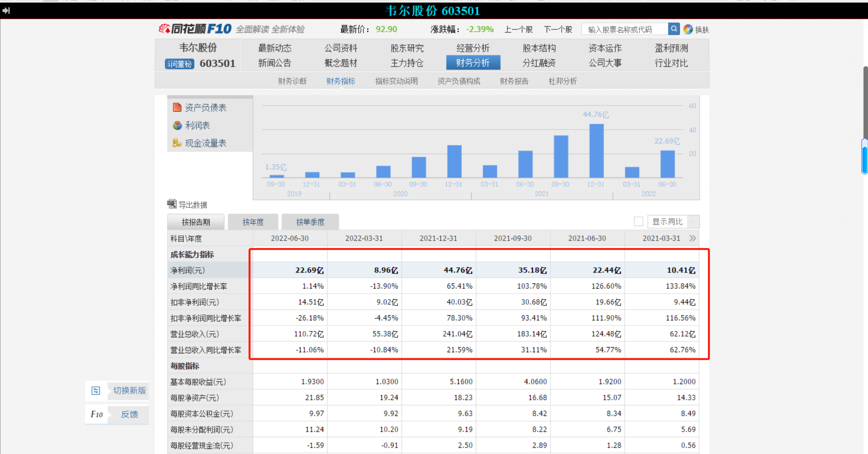Select the 按年度 tab
The height and width of the screenshot is (454, 868).
click(x=253, y=222)
